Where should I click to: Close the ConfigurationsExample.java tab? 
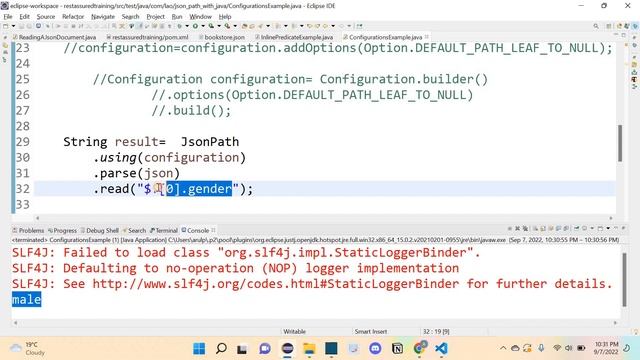coord(427,37)
